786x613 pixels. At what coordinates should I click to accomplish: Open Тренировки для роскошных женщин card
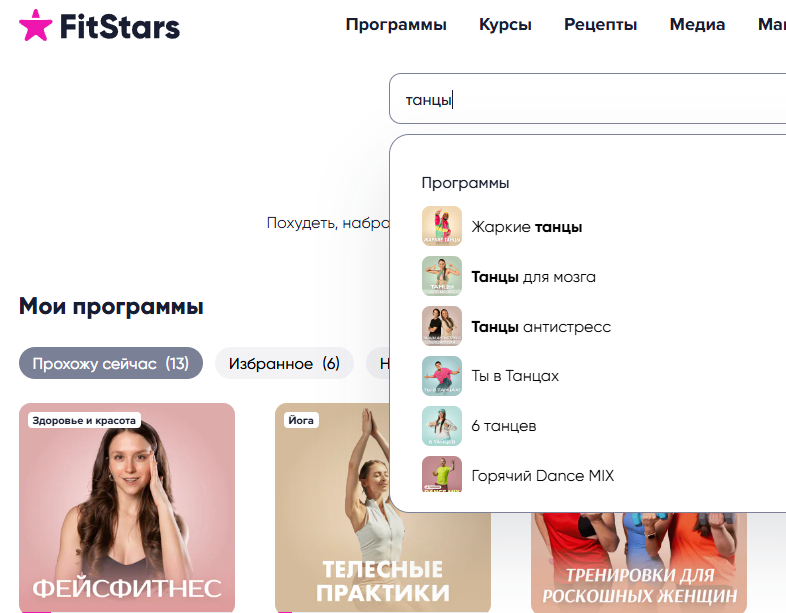coord(639,562)
